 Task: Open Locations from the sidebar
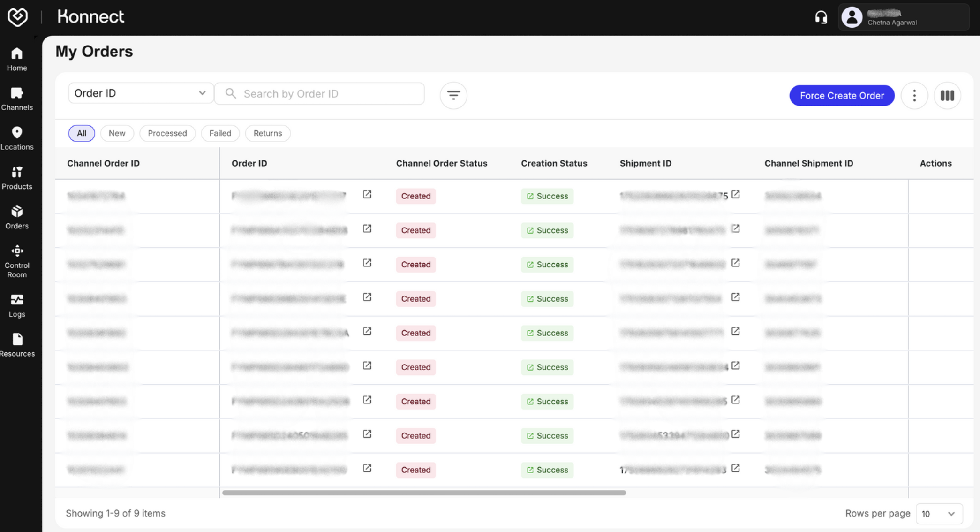[17, 138]
